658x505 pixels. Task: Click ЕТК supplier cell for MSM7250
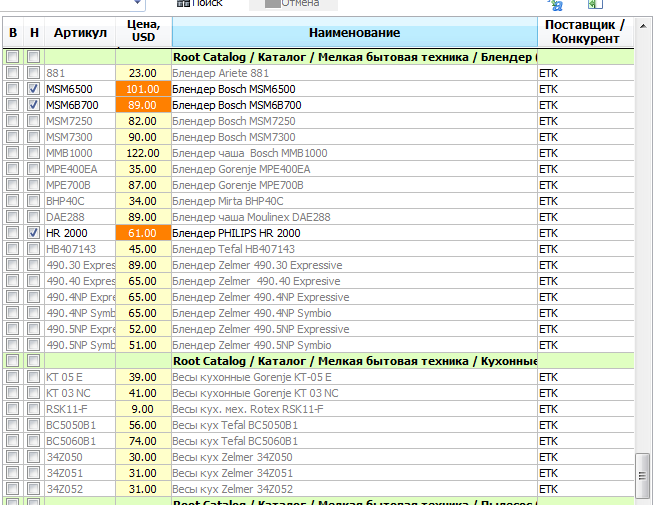585,121
